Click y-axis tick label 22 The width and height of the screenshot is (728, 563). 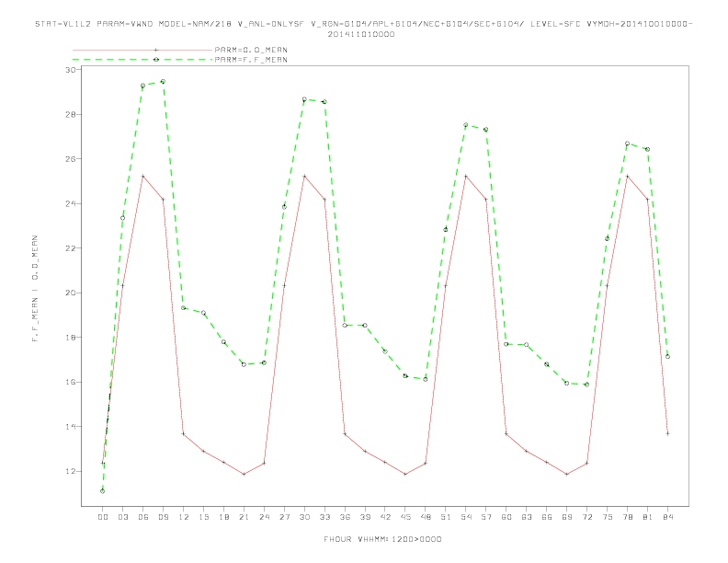(70, 248)
